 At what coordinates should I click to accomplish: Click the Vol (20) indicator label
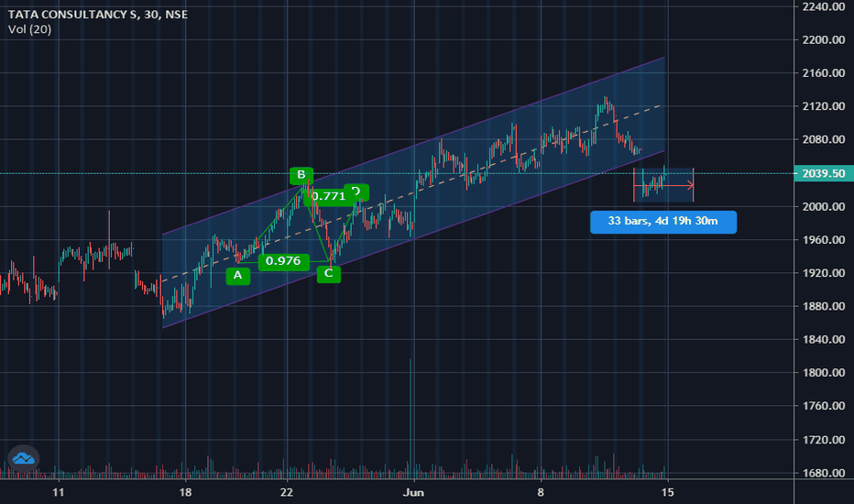click(x=30, y=29)
